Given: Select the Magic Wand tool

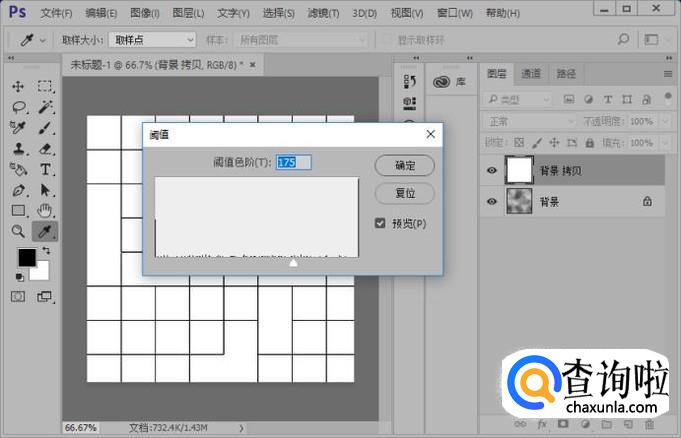Looking at the screenshot, I should (x=45, y=107).
